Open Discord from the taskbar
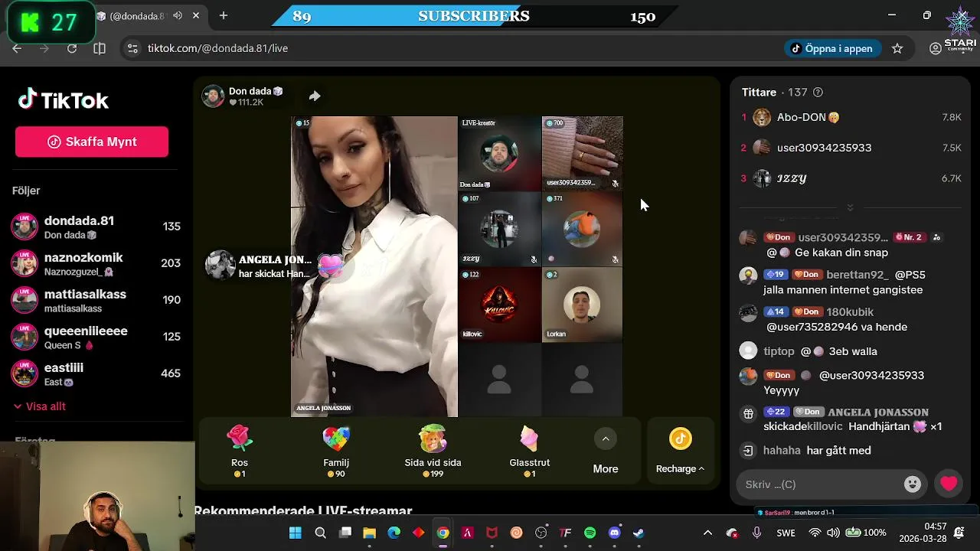 pos(614,533)
